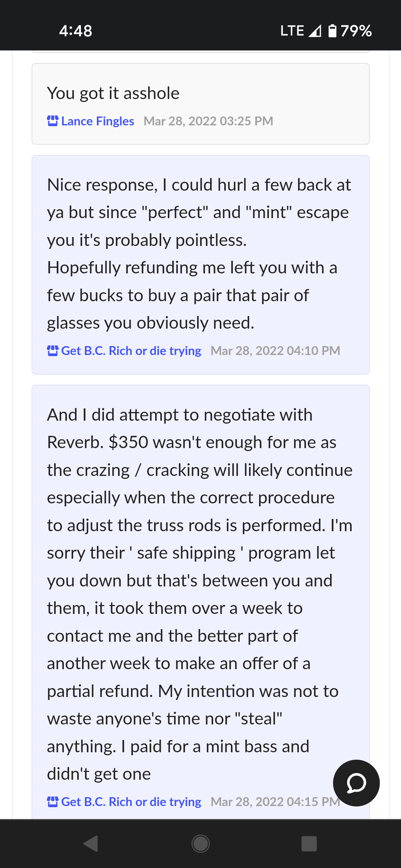This screenshot has height=868, width=401.
Task: Select the "You got it" message card
Action: [200, 104]
